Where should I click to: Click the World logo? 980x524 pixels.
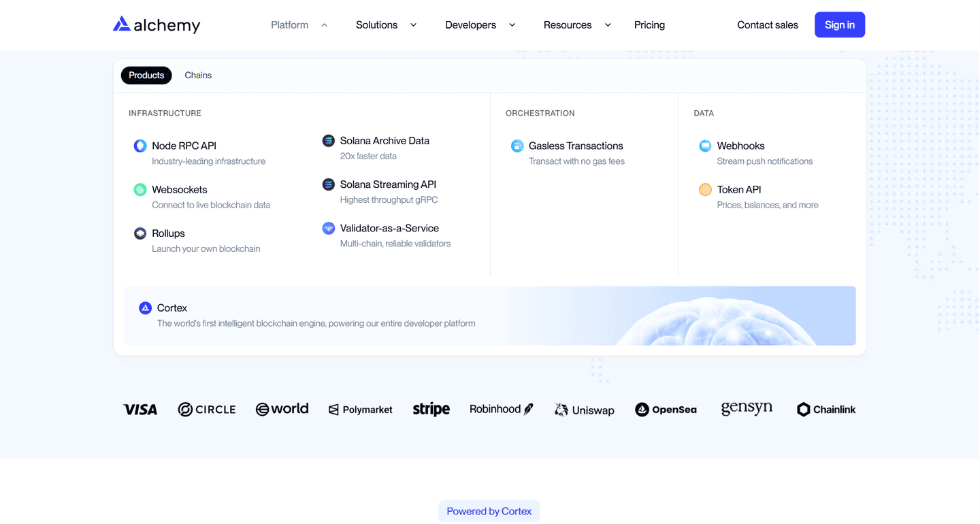coord(282,409)
